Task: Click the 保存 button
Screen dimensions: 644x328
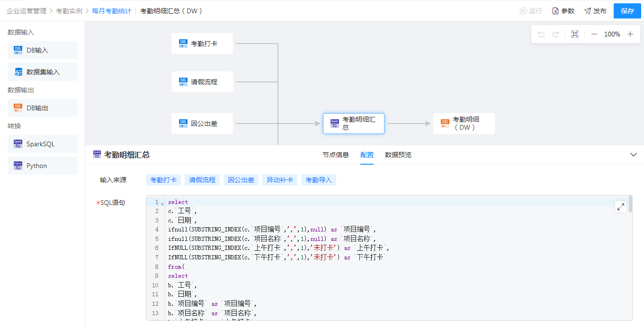Action: (627, 11)
